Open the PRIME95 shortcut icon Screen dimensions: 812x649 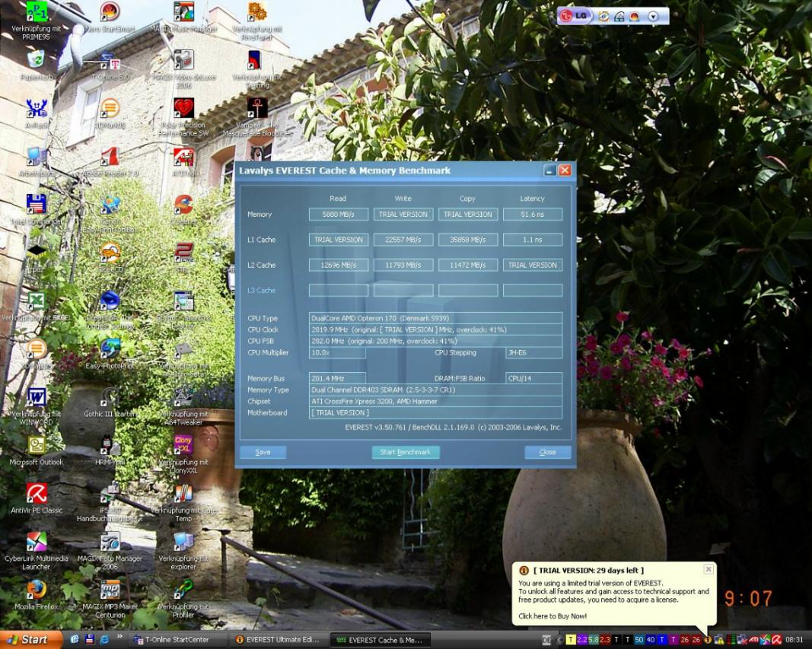36,12
